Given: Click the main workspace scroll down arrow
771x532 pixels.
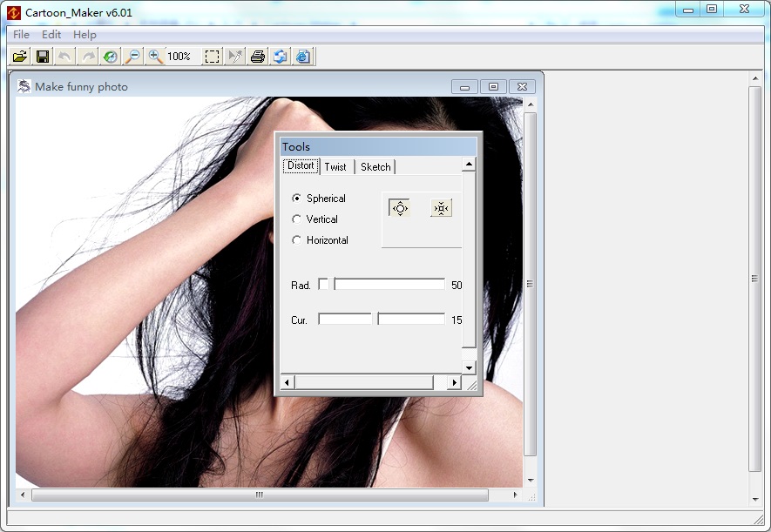Looking at the screenshot, I should point(755,500).
